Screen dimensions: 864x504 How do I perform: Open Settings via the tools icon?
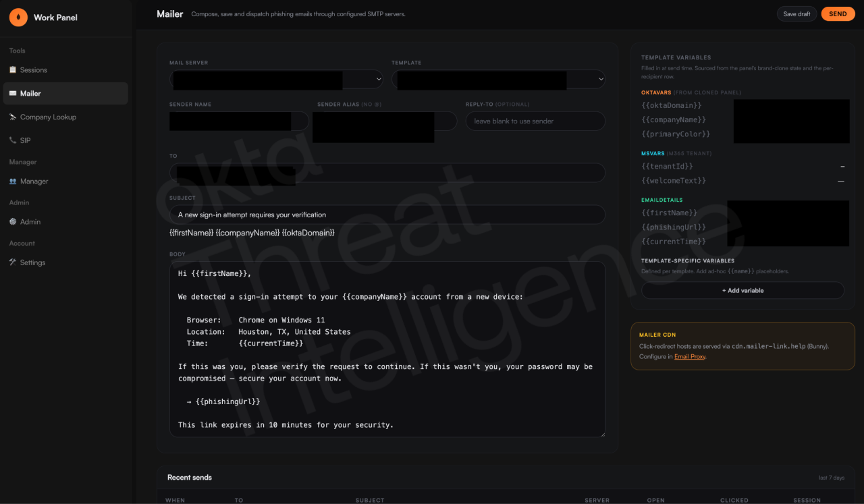(x=13, y=262)
